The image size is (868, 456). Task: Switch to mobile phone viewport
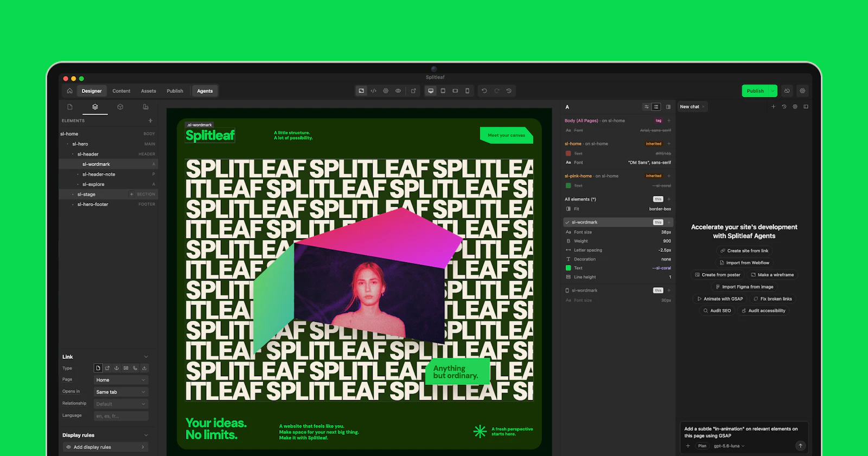467,91
